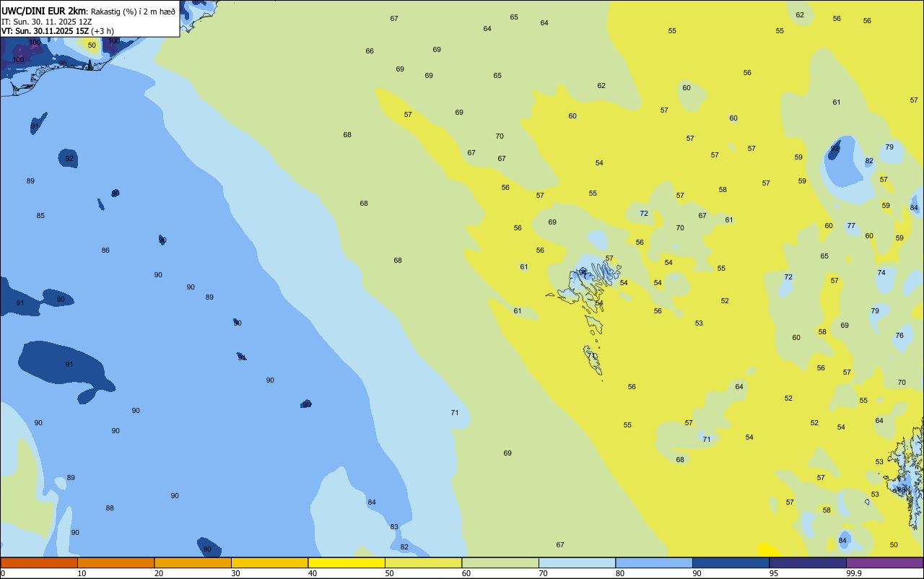Choose the light green 60–70 legend swatch
The image size is (924, 579).
tap(500, 562)
